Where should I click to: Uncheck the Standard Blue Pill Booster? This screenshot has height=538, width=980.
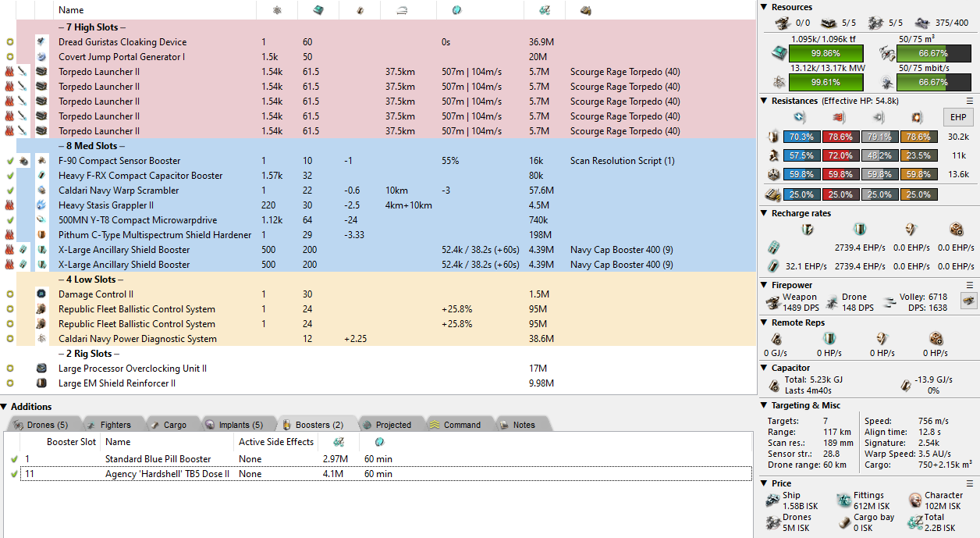click(14, 459)
